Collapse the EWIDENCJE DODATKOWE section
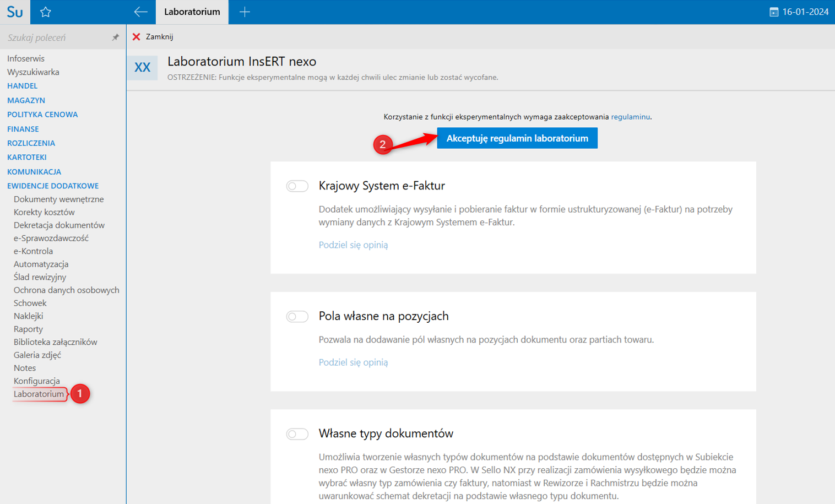 point(53,186)
